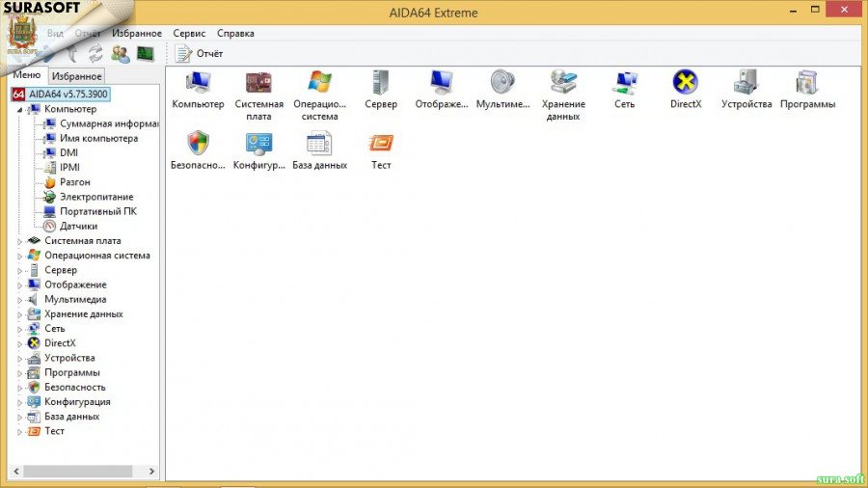Click the green monitor graph toolbar icon
The image size is (868, 488).
coord(145,54)
